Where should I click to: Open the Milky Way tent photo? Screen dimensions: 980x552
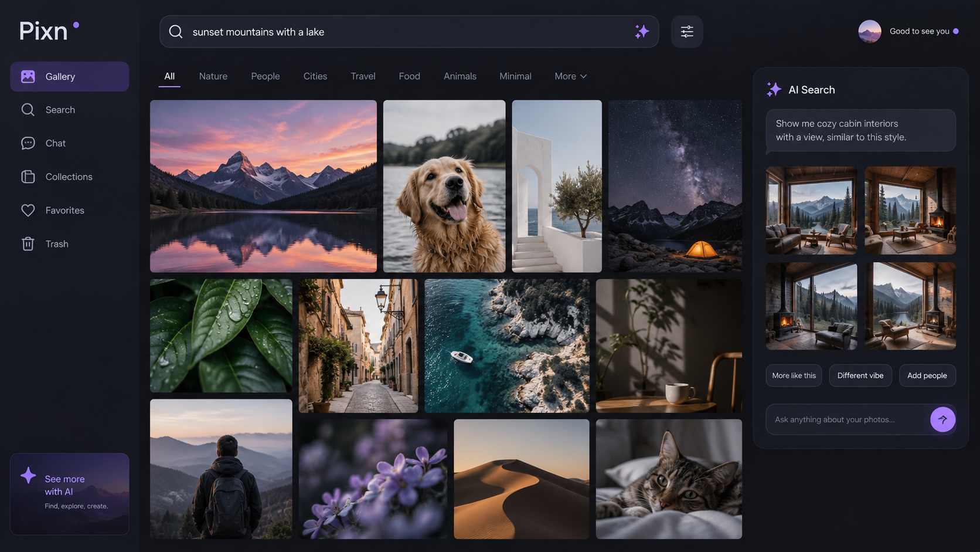(x=675, y=186)
